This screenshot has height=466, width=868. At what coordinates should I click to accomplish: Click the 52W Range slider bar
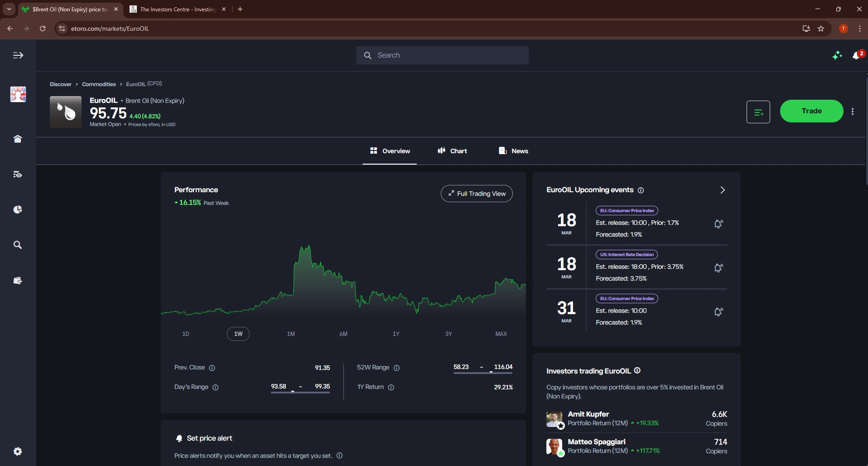point(483,373)
